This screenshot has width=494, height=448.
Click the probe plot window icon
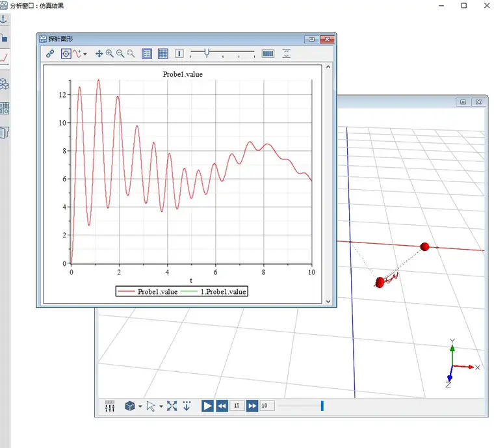point(42,39)
